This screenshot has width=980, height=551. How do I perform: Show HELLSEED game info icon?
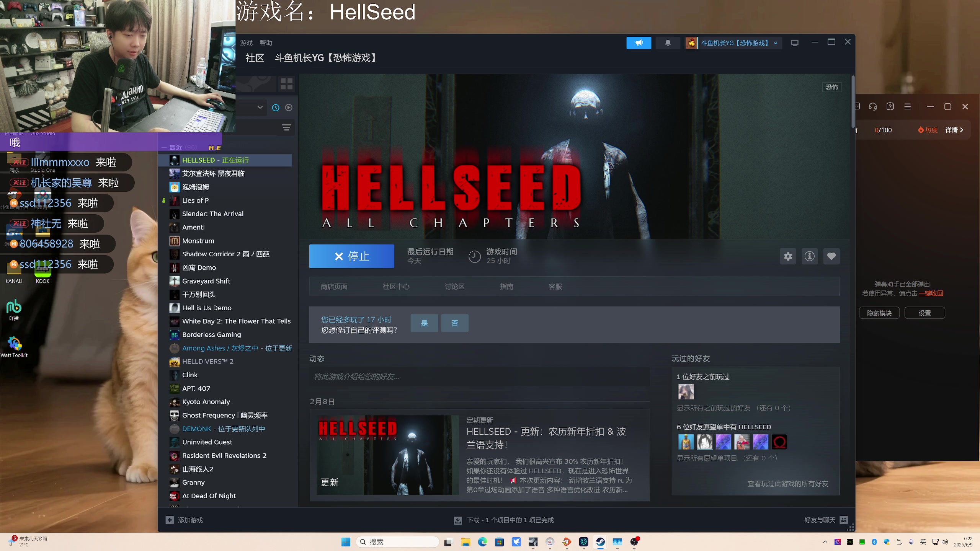coord(809,256)
